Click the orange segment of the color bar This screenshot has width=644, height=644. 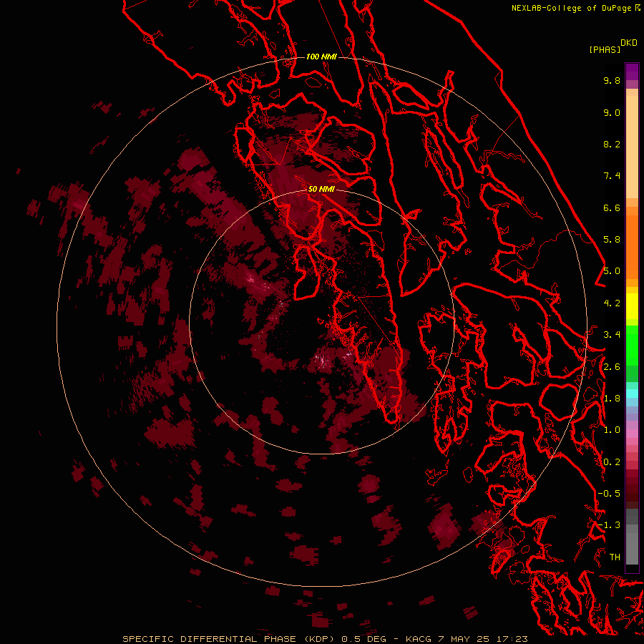pyautogui.click(x=632, y=246)
